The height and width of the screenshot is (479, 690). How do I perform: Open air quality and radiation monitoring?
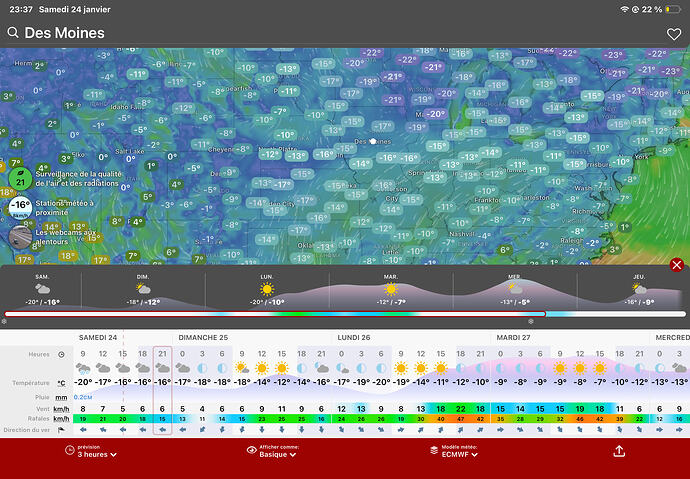click(x=19, y=178)
